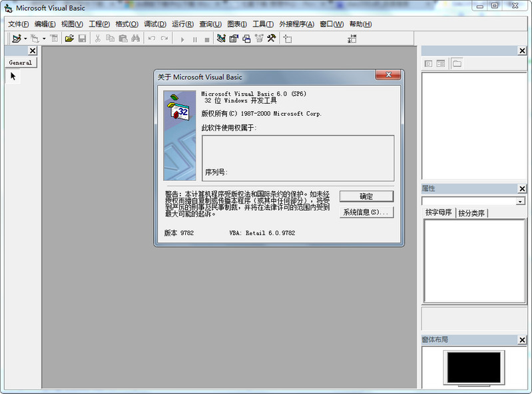Screen dimensions: 532x394
Task: Click View Code icon in project panel
Action: 429,64
